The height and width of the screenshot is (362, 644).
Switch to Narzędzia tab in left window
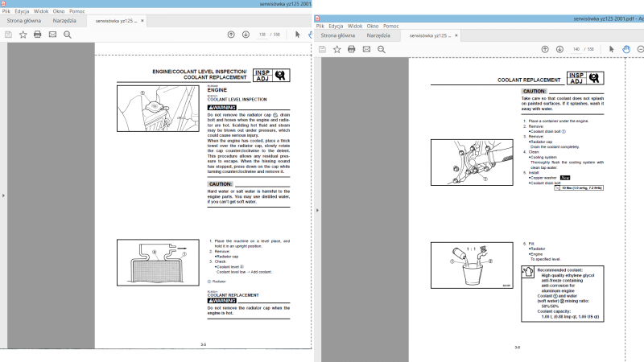coord(64,20)
